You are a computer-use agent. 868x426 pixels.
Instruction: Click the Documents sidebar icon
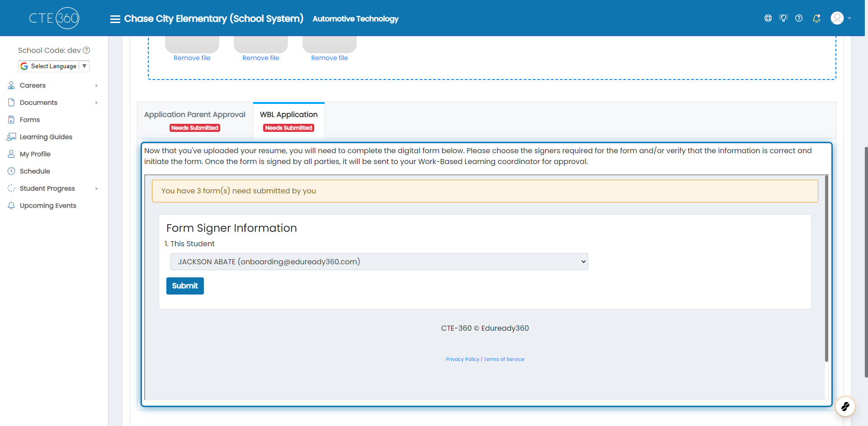click(x=11, y=103)
